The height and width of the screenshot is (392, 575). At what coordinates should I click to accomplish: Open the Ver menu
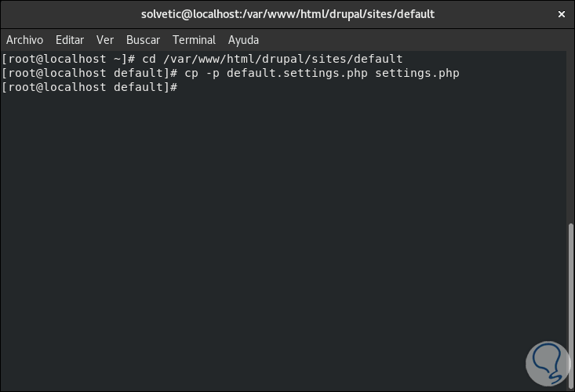(x=105, y=40)
